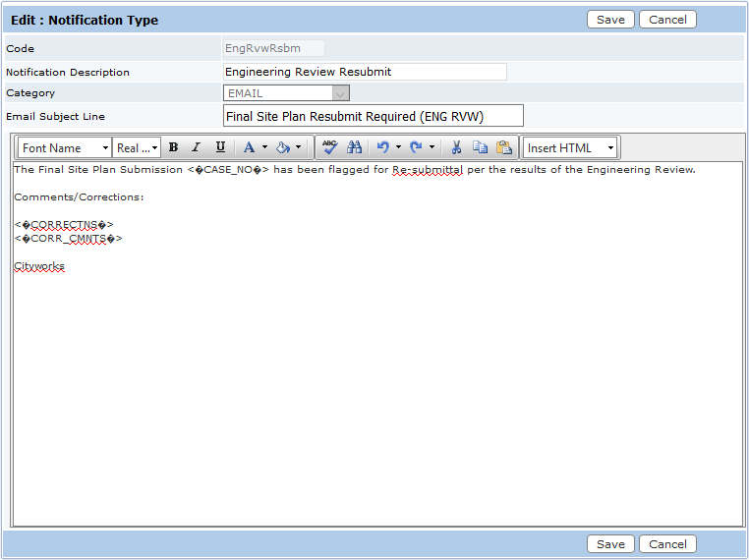Image resolution: width=749 pixels, height=560 pixels.
Task: Toggle italic formatting in editor toolbar
Action: 196,147
